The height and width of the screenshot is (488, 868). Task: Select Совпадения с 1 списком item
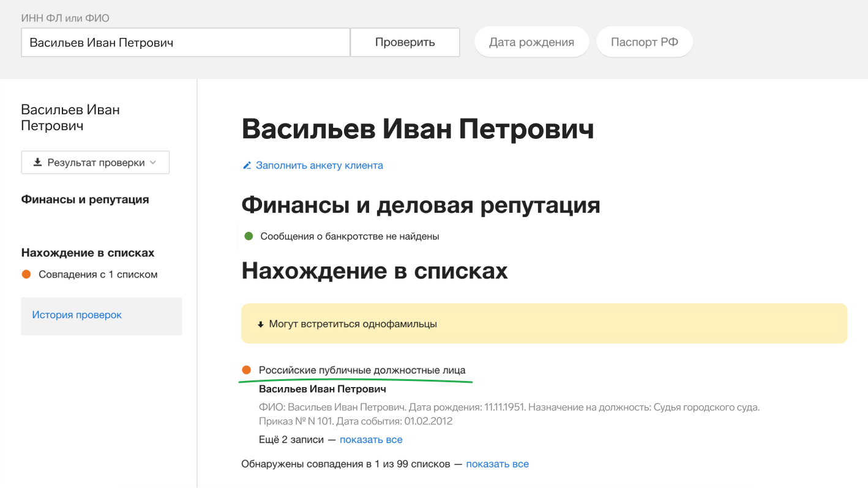coord(98,275)
